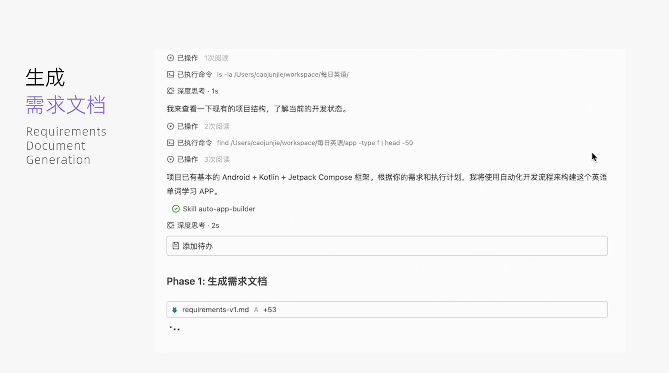Click the markdown file icon for requirements-v1.md

175,310
